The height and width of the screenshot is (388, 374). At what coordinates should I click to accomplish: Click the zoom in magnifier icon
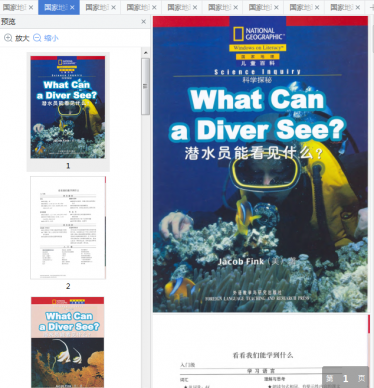(8, 38)
